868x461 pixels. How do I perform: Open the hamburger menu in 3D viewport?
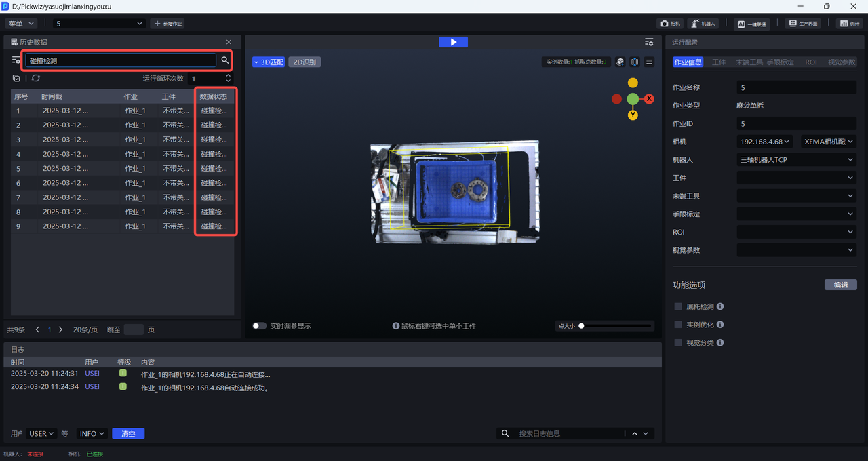coord(649,62)
